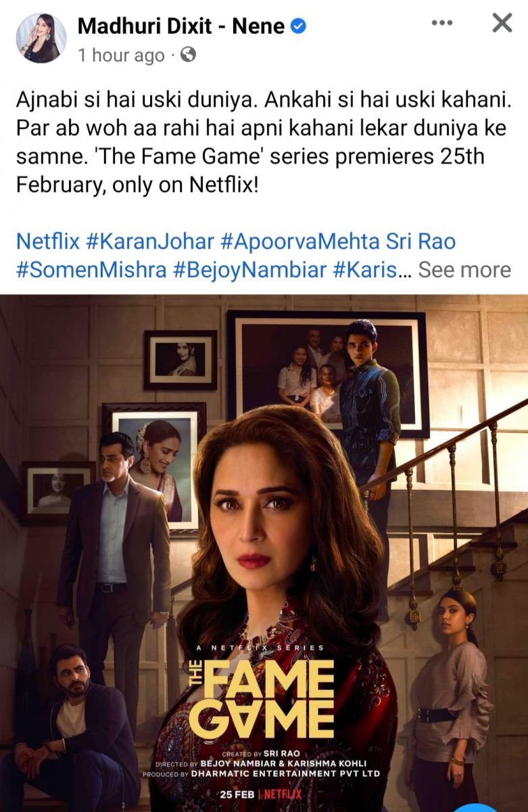
Task: Open the #SomenMishra hashtag
Action: pyautogui.click(x=91, y=269)
